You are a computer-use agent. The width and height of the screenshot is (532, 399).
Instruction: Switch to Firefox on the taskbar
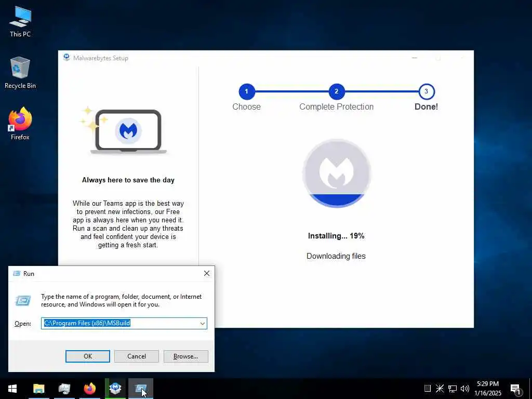(89, 389)
